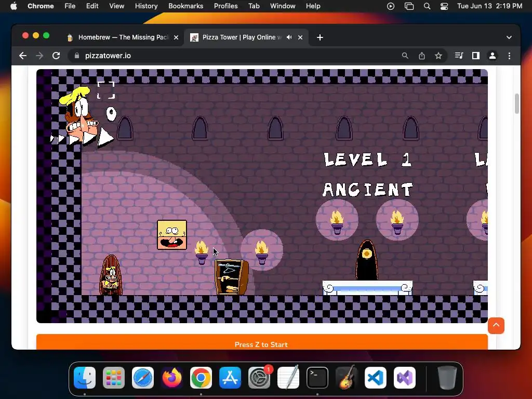Open Finder from the Dock
Viewport: 532px width, 399px height.
click(85, 378)
